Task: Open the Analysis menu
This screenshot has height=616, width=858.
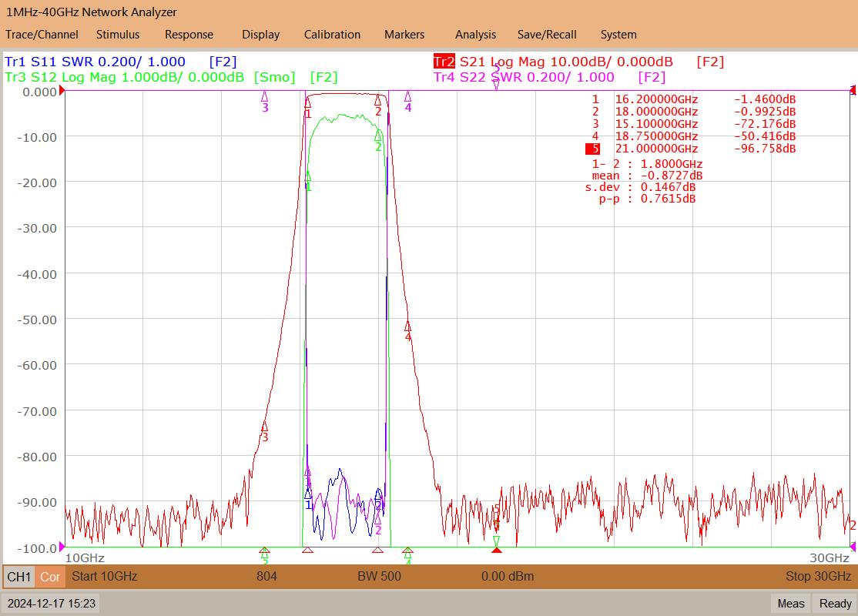Action: coord(475,35)
